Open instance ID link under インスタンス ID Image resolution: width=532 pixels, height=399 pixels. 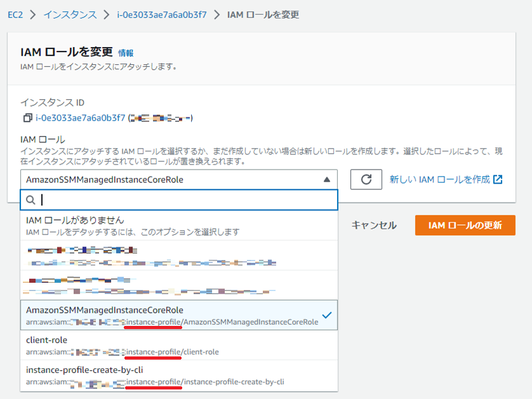click(x=81, y=118)
